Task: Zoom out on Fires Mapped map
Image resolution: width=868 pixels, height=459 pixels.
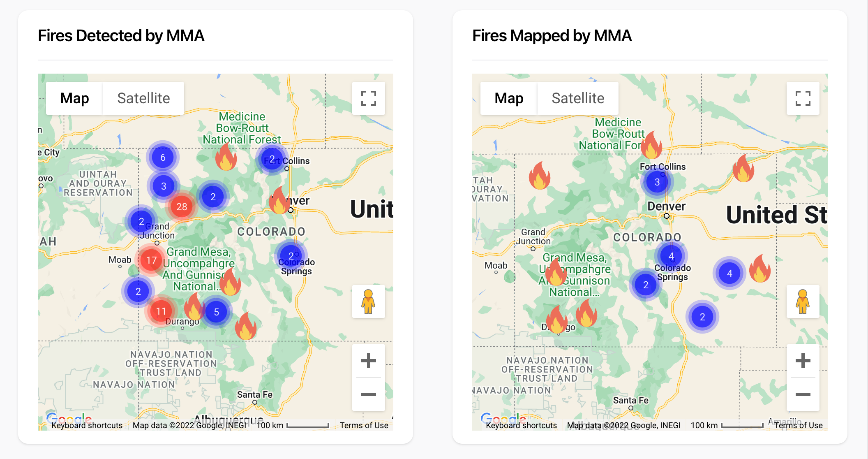Action: 803,394
